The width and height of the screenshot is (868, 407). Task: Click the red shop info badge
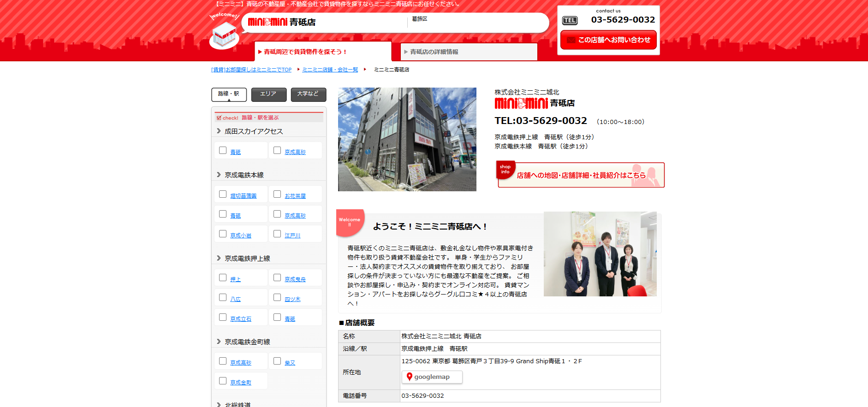coord(505,169)
